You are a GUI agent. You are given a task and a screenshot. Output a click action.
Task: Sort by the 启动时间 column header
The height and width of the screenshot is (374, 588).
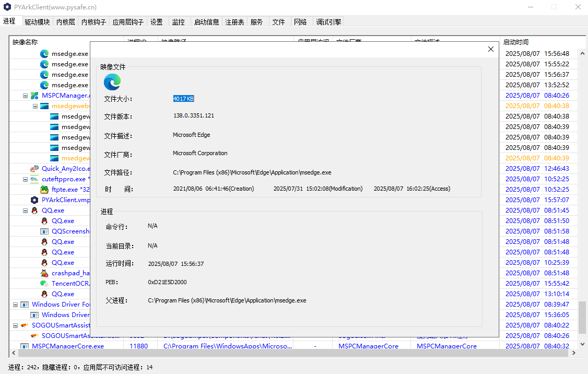tap(515, 42)
